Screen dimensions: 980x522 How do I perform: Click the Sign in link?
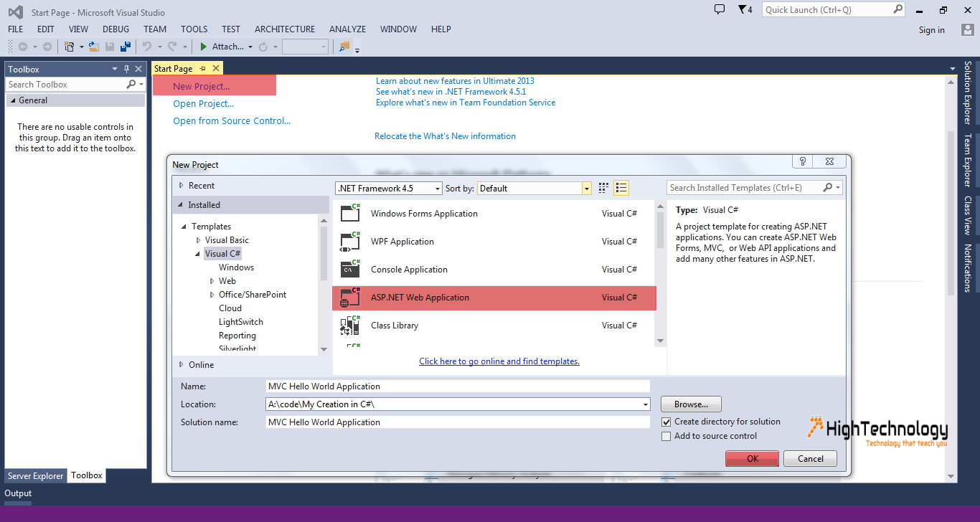point(932,30)
